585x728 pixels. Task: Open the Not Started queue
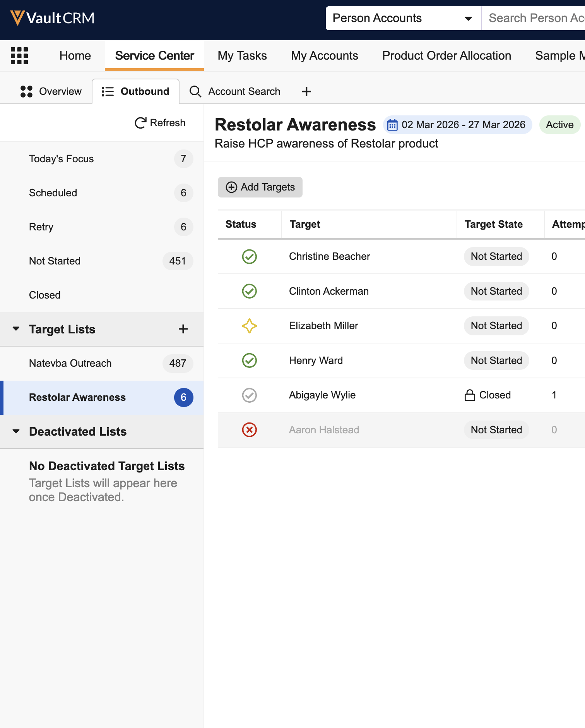coord(55,261)
